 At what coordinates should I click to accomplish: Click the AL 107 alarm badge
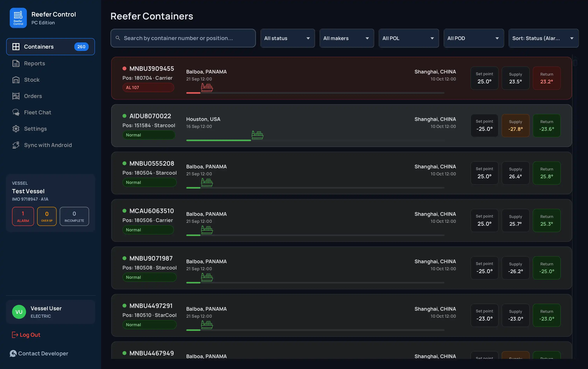point(148,87)
